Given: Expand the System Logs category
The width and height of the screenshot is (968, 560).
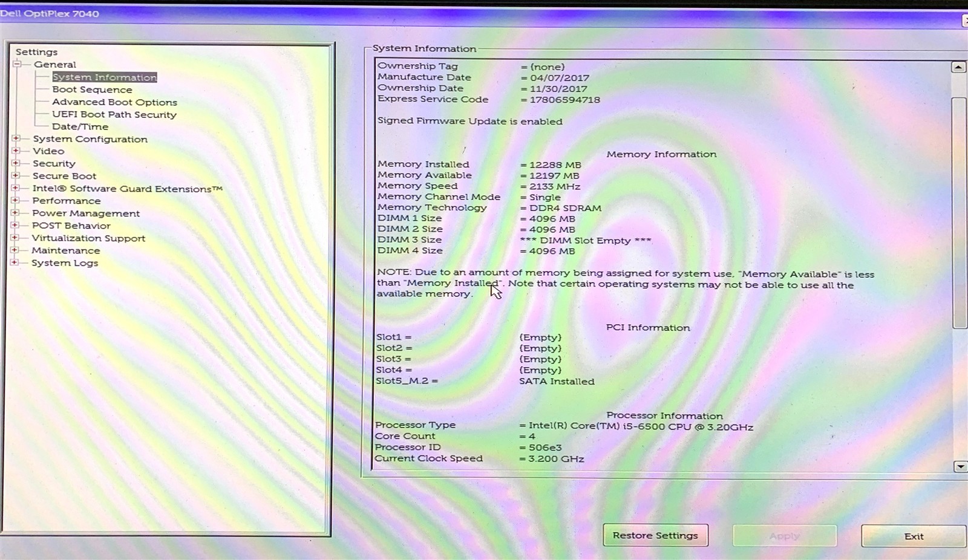Looking at the screenshot, I should point(16,262).
